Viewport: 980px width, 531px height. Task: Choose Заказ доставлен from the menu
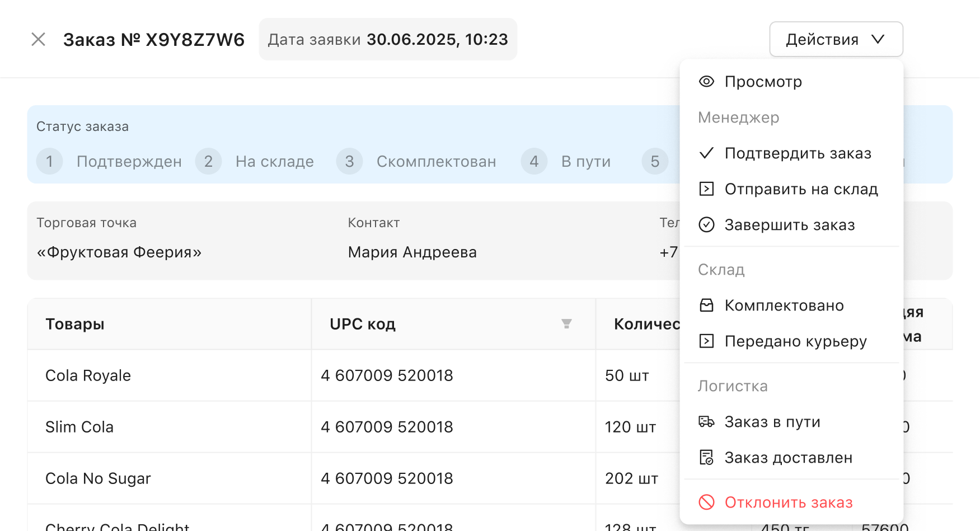[788, 458]
